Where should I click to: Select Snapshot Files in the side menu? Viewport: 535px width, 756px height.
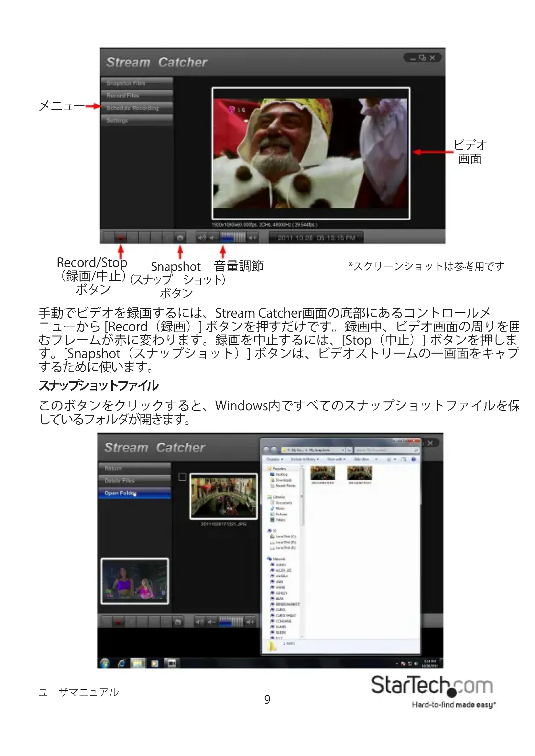pyautogui.click(x=136, y=83)
